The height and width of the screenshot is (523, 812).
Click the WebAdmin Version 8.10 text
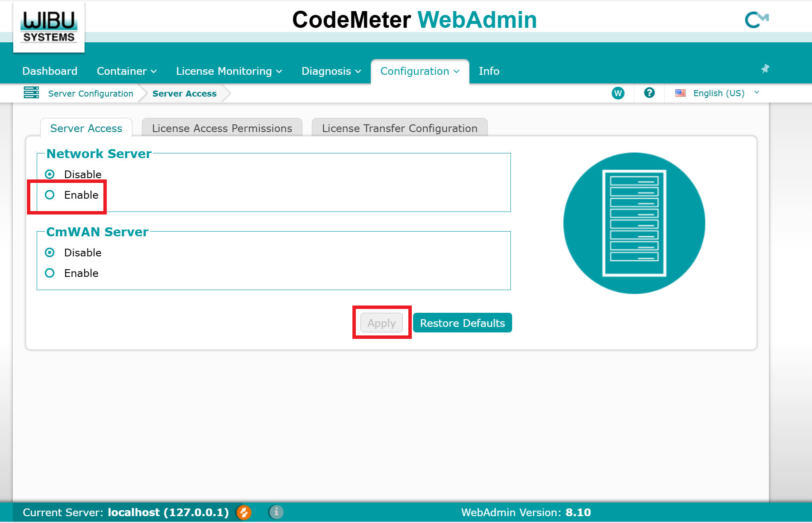[526, 512]
